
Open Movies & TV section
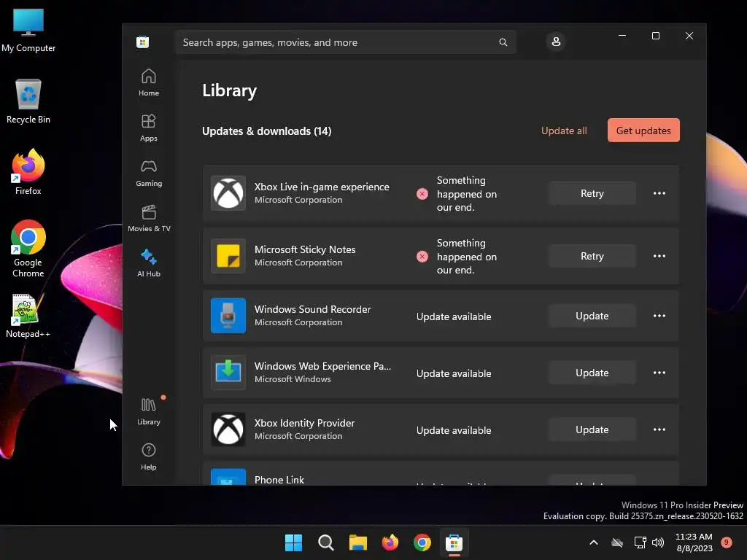click(x=149, y=218)
